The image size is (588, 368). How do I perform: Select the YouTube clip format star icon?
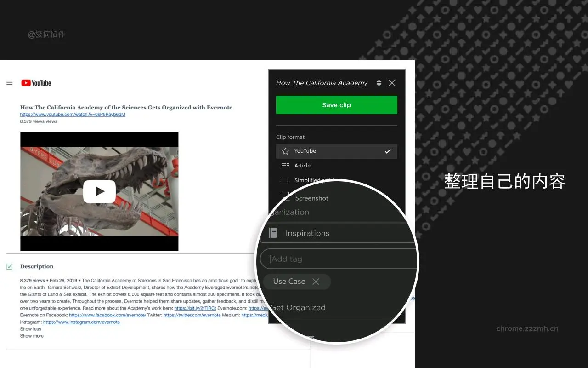tap(284, 151)
